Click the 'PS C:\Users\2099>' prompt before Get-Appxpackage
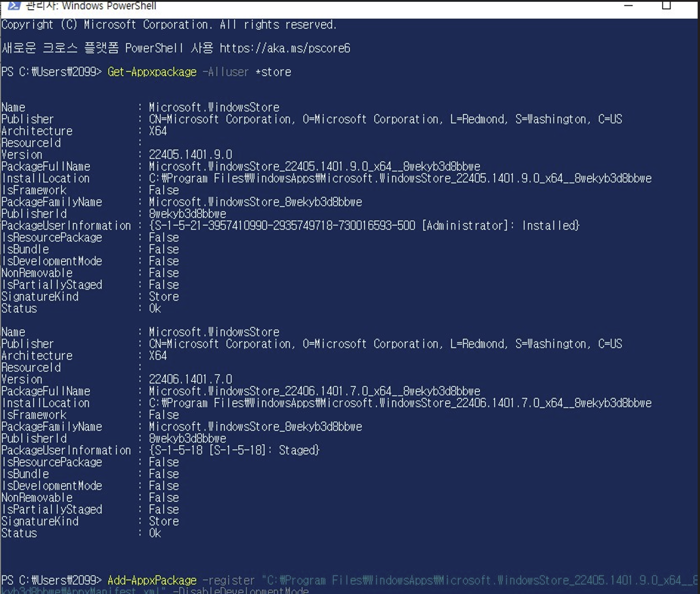Screen dimensions: 700x594 (x=52, y=72)
